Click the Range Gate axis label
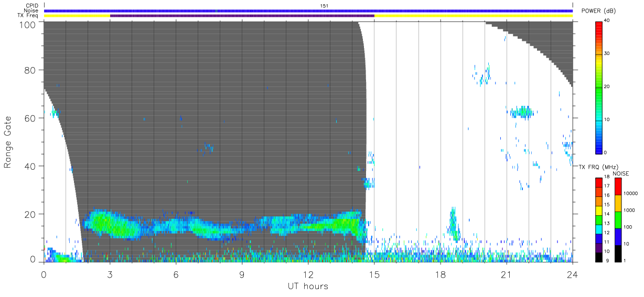 [x=8, y=142]
